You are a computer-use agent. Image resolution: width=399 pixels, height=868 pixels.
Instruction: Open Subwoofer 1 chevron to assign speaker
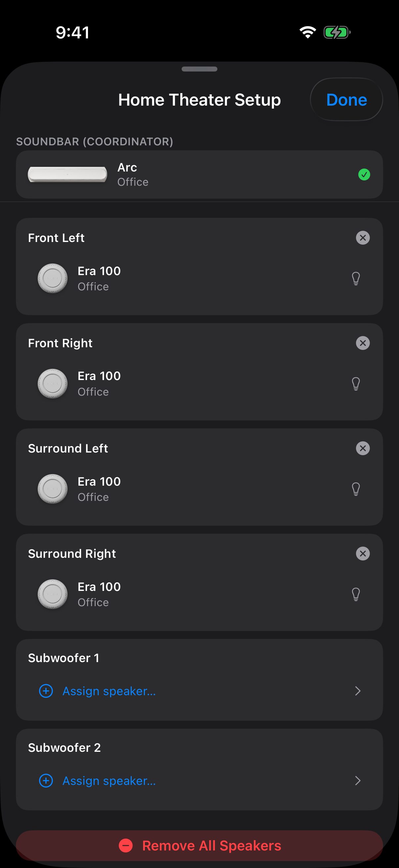coord(358,691)
